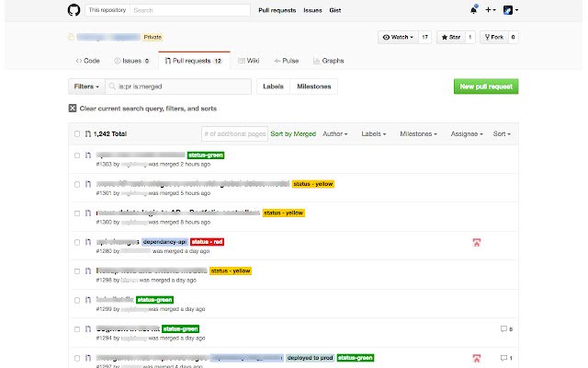
Task: Open the user avatar menu
Action: click(x=511, y=10)
